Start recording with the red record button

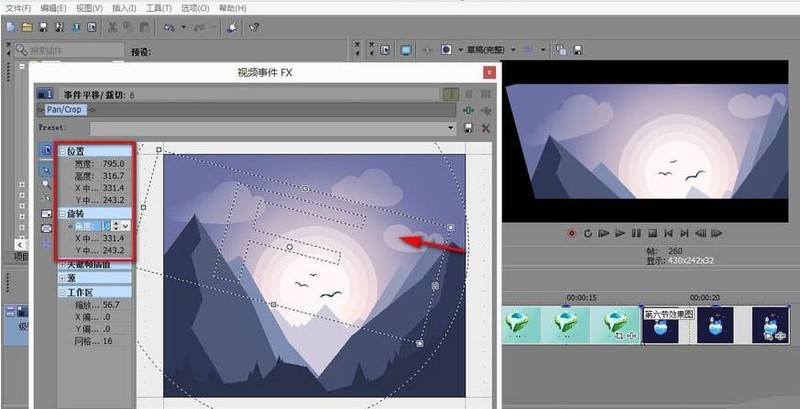pos(571,234)
